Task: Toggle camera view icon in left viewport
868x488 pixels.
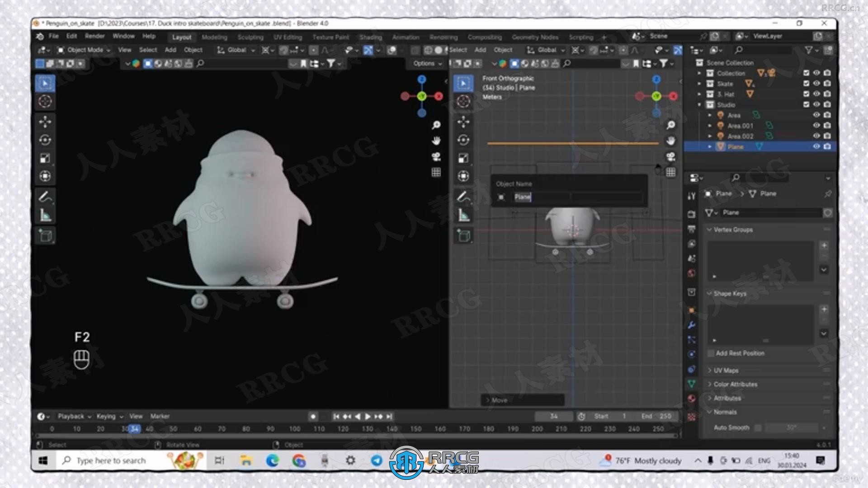Action: tap(436, 157)
